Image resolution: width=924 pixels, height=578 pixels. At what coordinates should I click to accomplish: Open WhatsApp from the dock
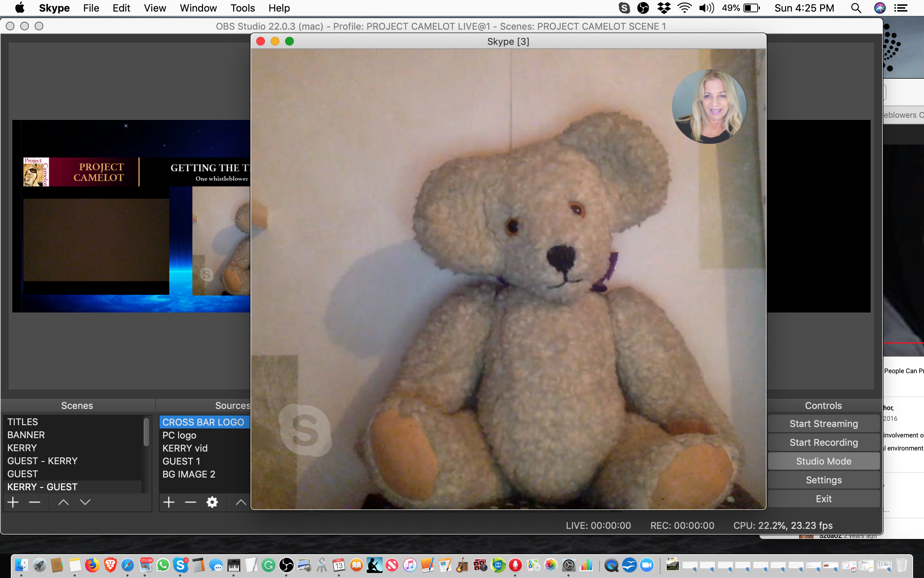(x=163, y=565)
